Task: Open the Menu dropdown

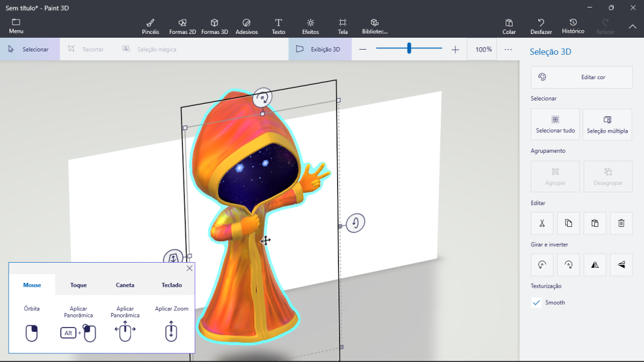Action: coord(16,25)
